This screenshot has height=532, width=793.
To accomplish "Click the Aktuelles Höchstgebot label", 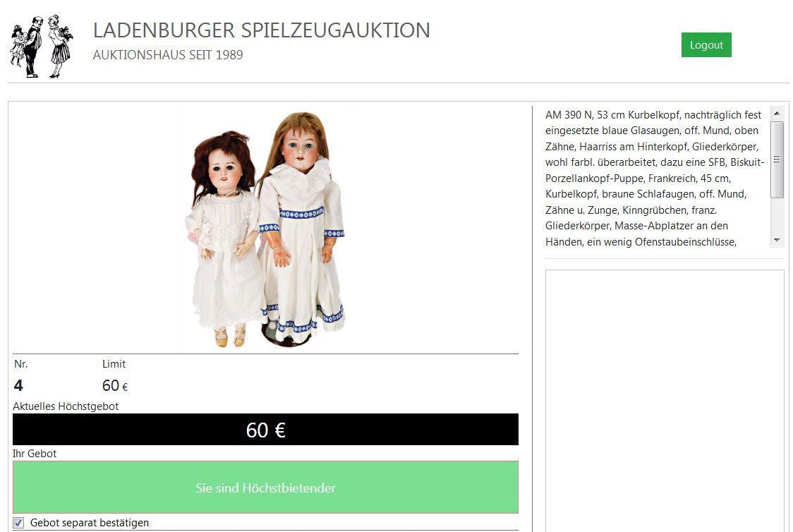I will (x=66, y=406).
